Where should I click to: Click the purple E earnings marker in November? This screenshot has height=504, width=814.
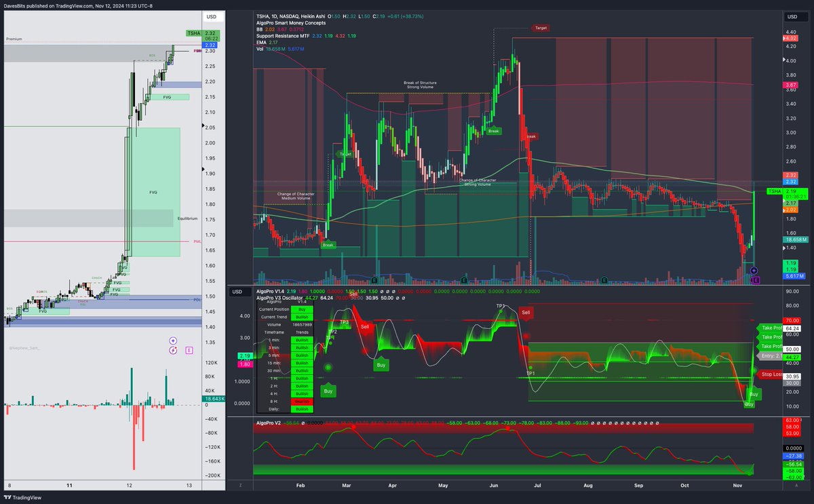pos(756,279)
